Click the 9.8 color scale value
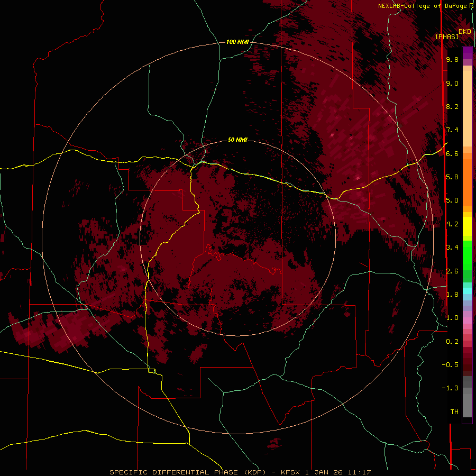The image size is (476, 476). click(x=452, y=59)
